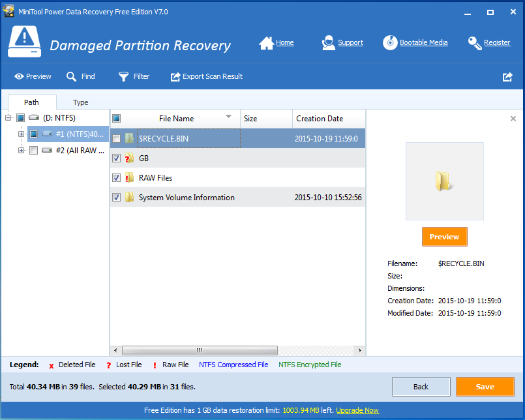
Task: Click the Lost File legend label
Action: click(129, 365)
